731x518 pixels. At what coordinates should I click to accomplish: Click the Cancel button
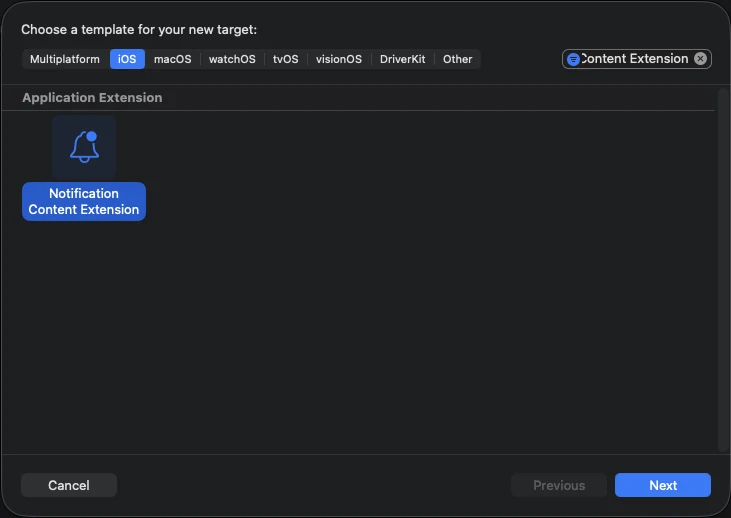(69, 485)
